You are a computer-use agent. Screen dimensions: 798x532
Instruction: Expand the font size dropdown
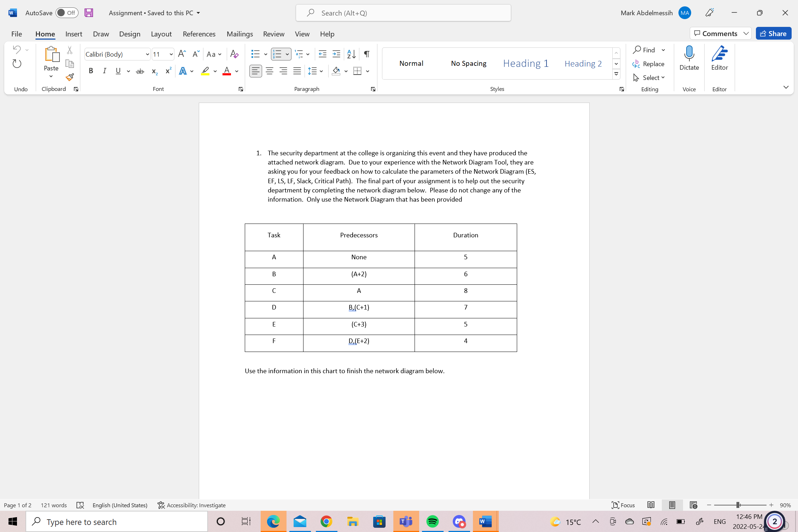(171, 54)
